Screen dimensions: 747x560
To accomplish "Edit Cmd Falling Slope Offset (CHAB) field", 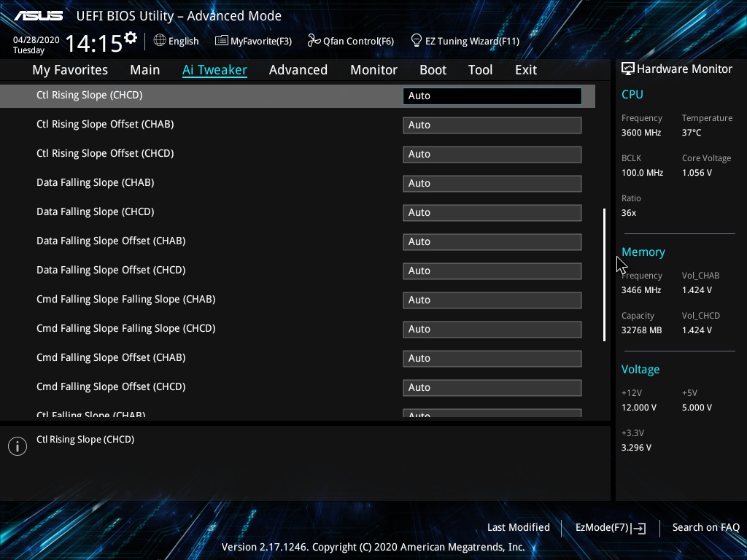I will point(492,359).
